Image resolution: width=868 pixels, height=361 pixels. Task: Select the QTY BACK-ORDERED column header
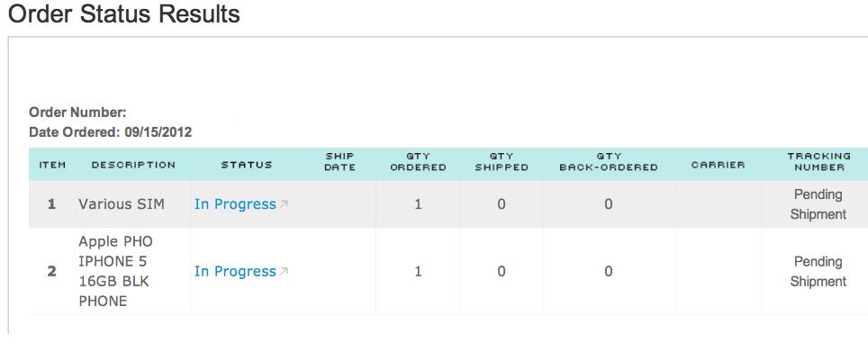(x=609, y=162)
